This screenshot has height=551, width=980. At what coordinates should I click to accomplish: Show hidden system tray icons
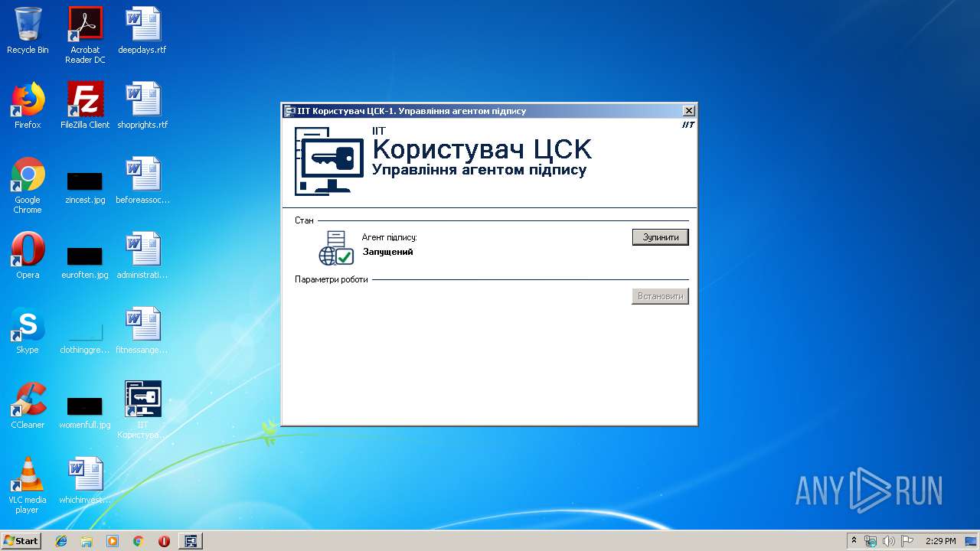[x=854, y=541]
